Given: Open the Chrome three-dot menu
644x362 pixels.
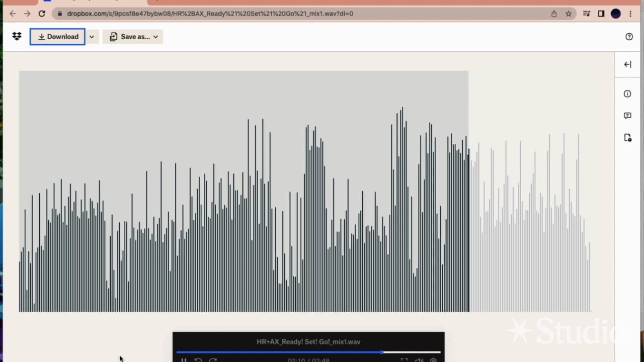Looking at the screenshot, I should pos(630,14).
